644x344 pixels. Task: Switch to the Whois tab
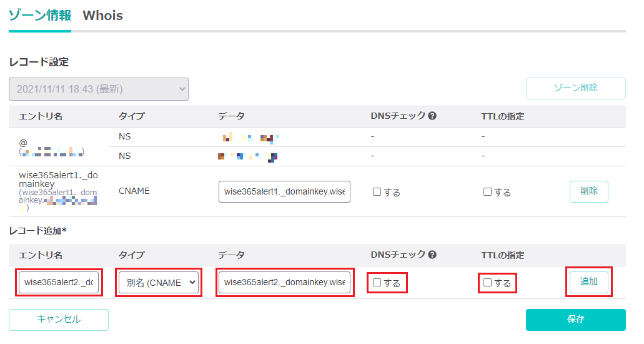(x=102, y=16)
